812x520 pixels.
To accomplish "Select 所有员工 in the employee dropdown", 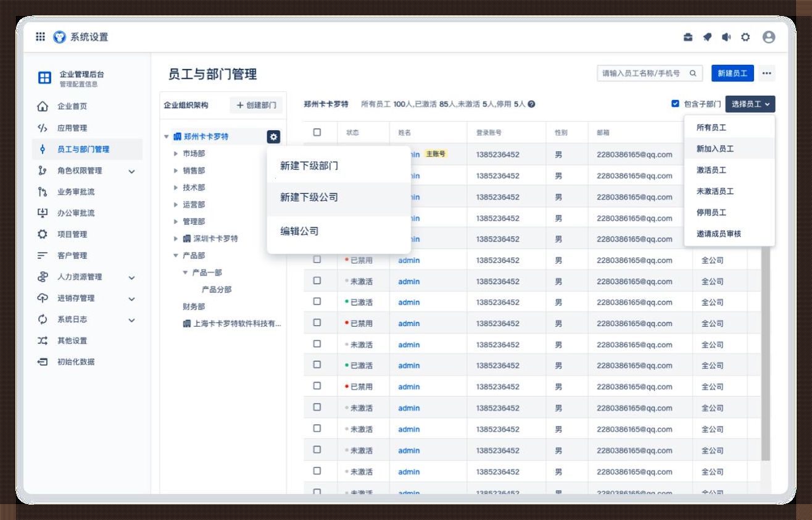I will [x=729, y=128].
